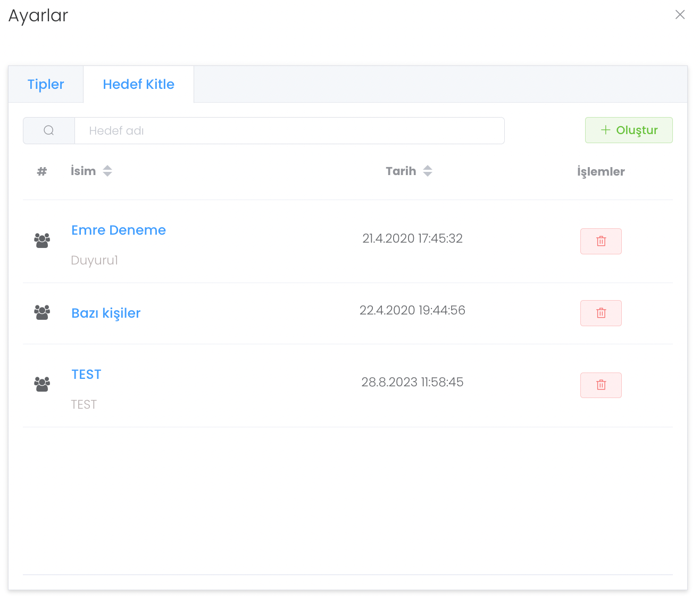Delete the Bazı kişiler target group
700x596 pixels.
tap(601, 313)
